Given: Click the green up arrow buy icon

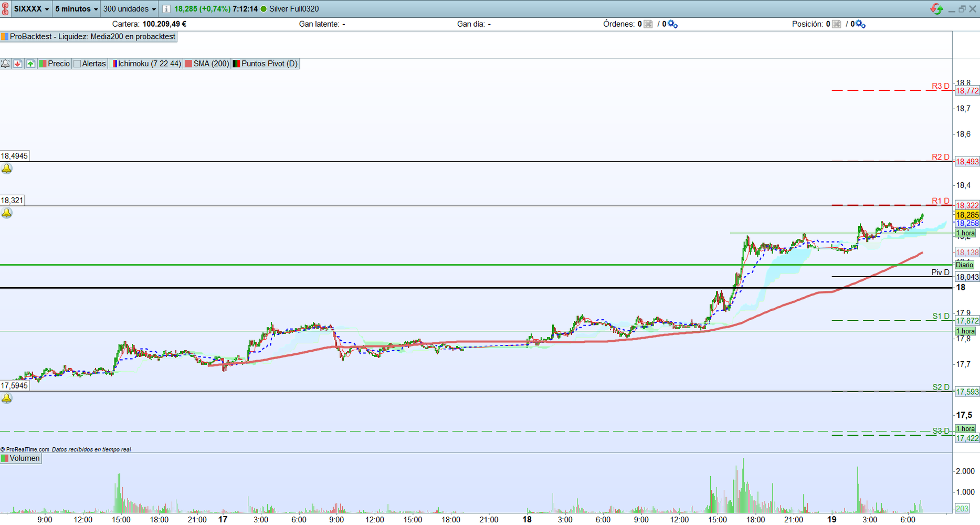Looking at the screenshot, I should 30,64.
